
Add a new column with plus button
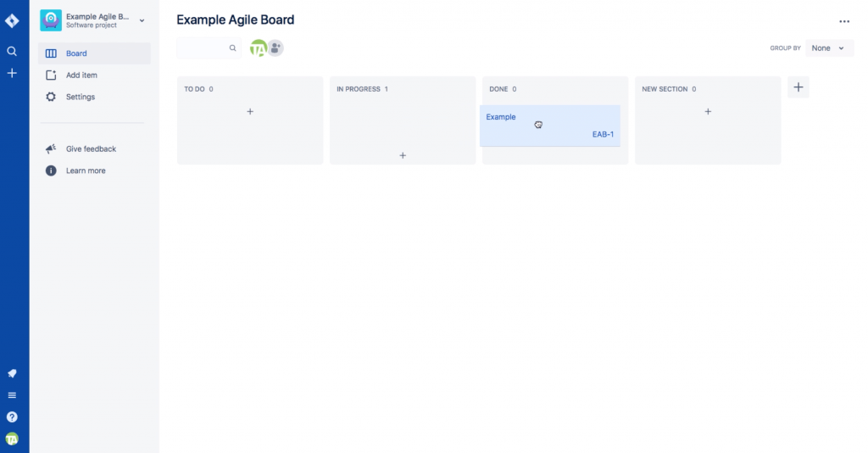coord(798,87)
